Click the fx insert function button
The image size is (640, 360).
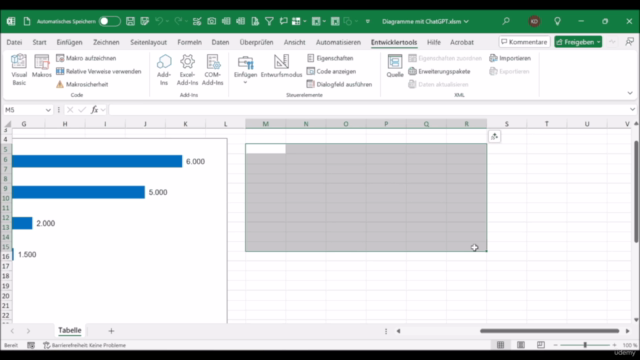point(94,110)
